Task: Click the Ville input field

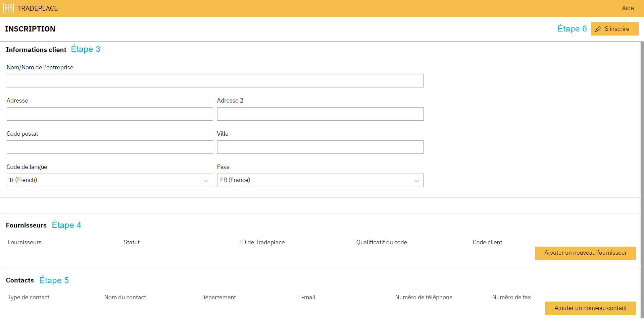Action: [320, 147]
